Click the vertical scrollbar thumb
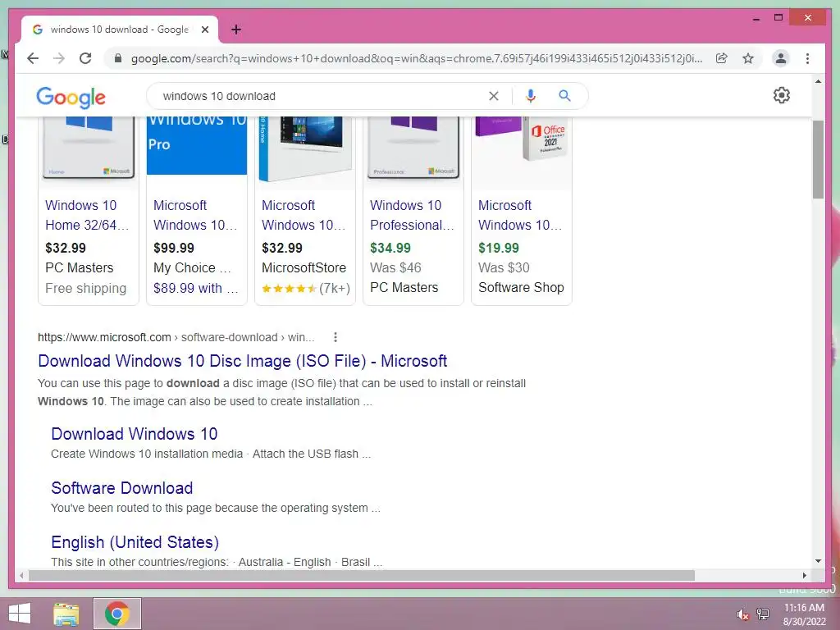 click(x=818, y=160)
